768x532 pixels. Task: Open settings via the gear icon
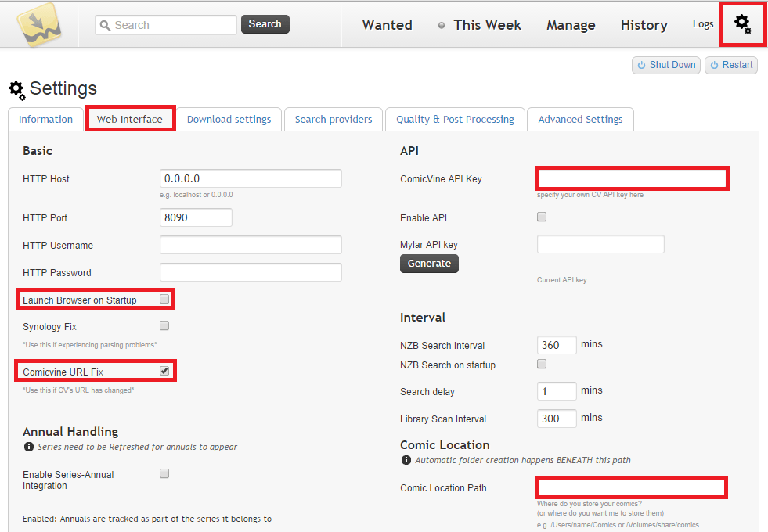click(741, 24)
